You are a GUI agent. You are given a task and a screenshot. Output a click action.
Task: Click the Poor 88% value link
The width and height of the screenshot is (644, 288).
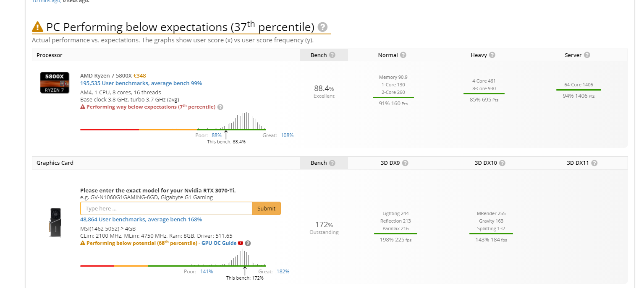217,135
